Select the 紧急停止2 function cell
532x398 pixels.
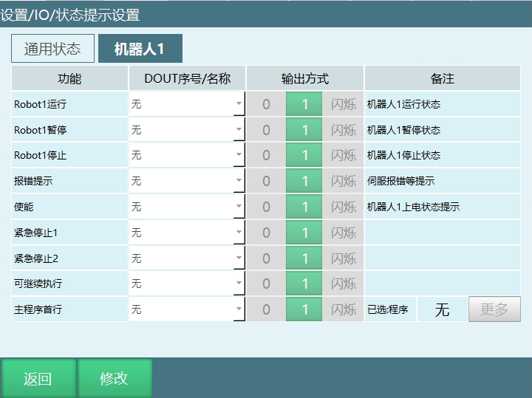point(69,258)
